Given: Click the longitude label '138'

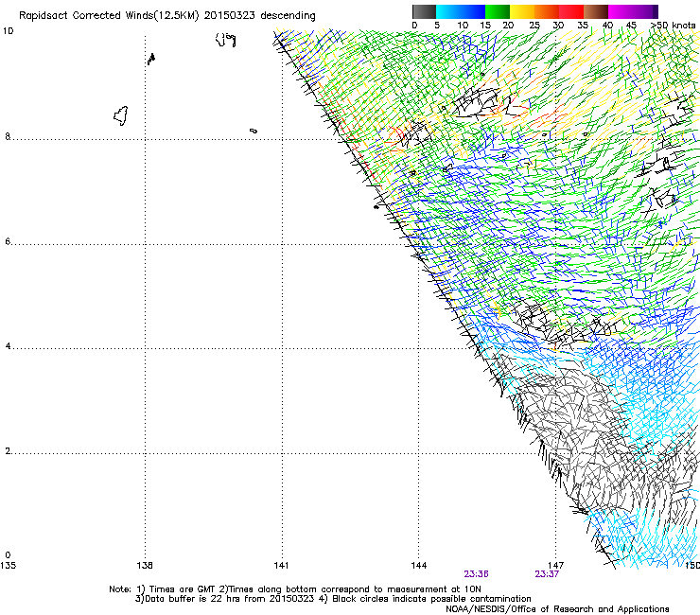Looking at the screenshot, I should [x=145, y=566].
